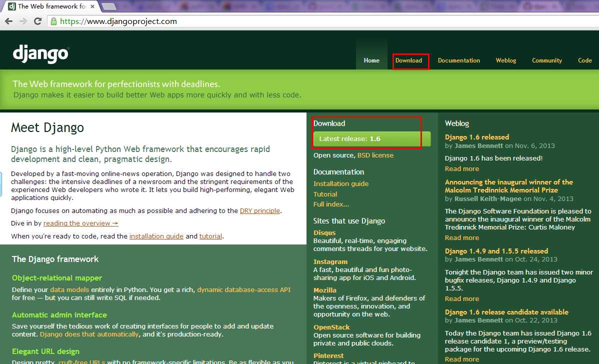Click the green SSL padlock icon
This screenshot has height=364, width=599.
pos(54,21)
